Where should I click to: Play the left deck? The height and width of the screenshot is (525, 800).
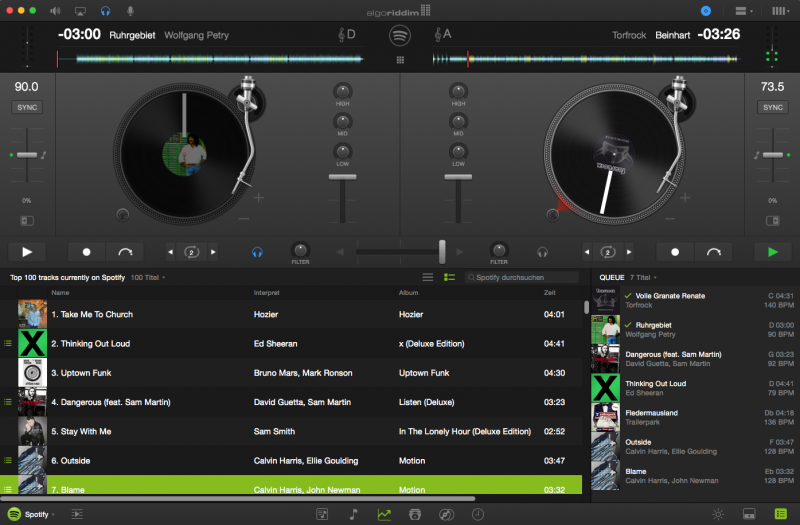coord(27,252)
